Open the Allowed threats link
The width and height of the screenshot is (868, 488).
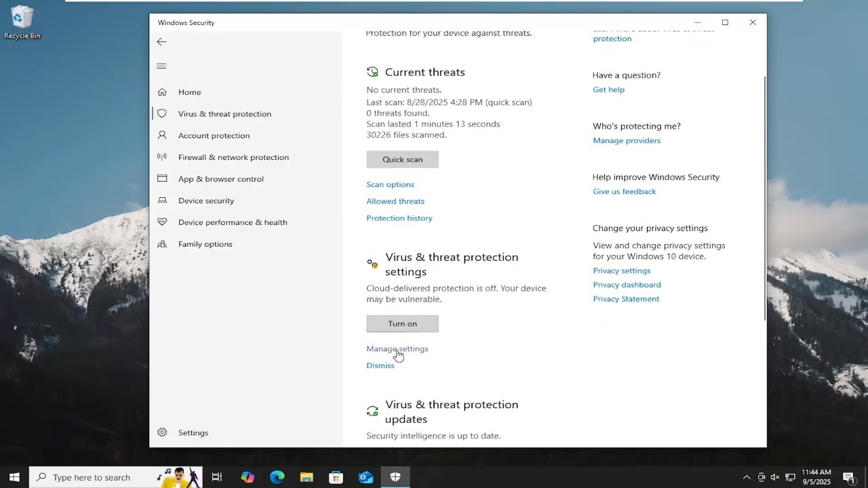click(395, 201)
